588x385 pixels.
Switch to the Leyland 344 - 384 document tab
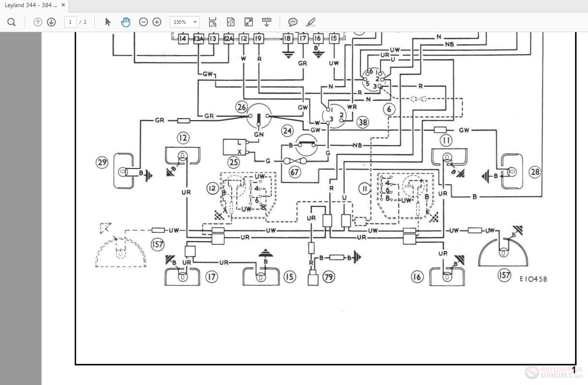click(x=31, y=5)
